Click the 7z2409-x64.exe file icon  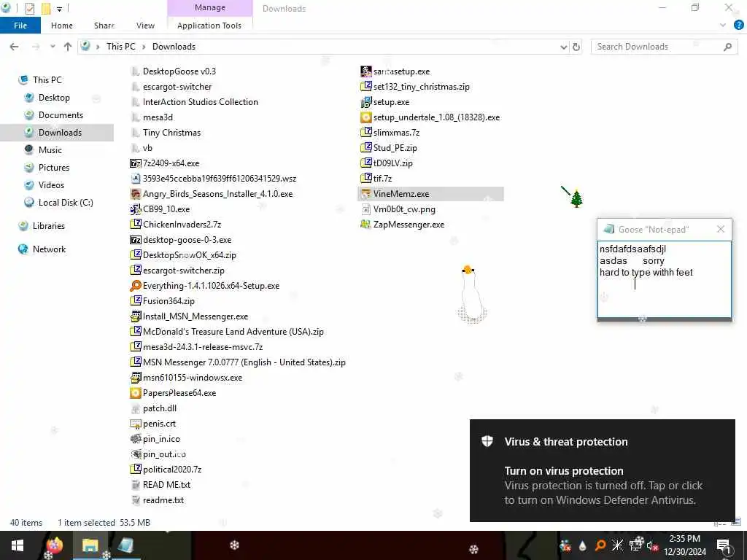coord(135,163)
